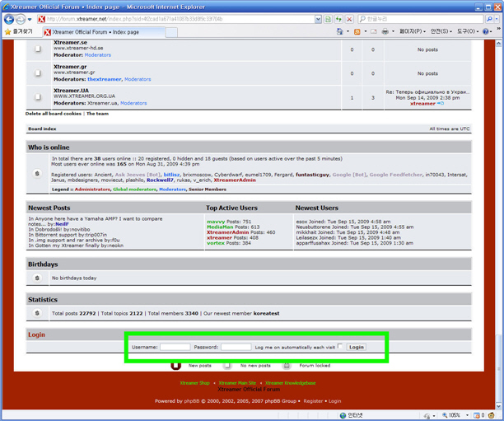Click the Xtreamer.UA forum status icon

[38, 96]
